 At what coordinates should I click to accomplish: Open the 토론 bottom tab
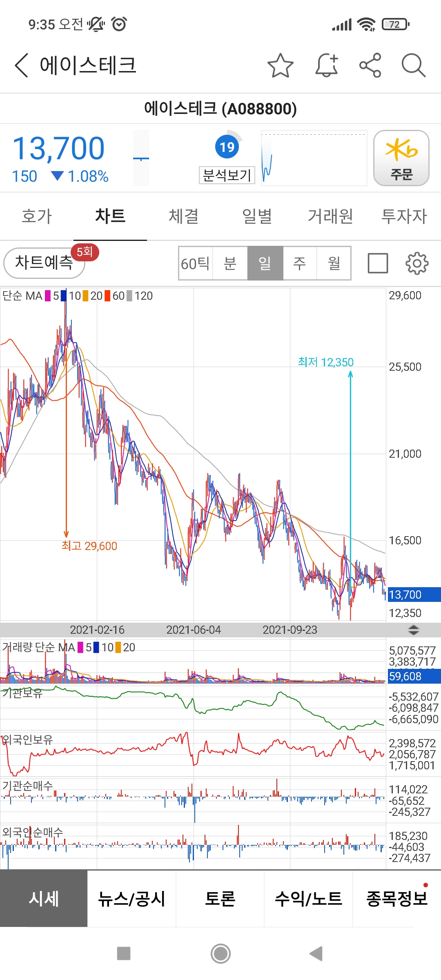pos(220,898)
